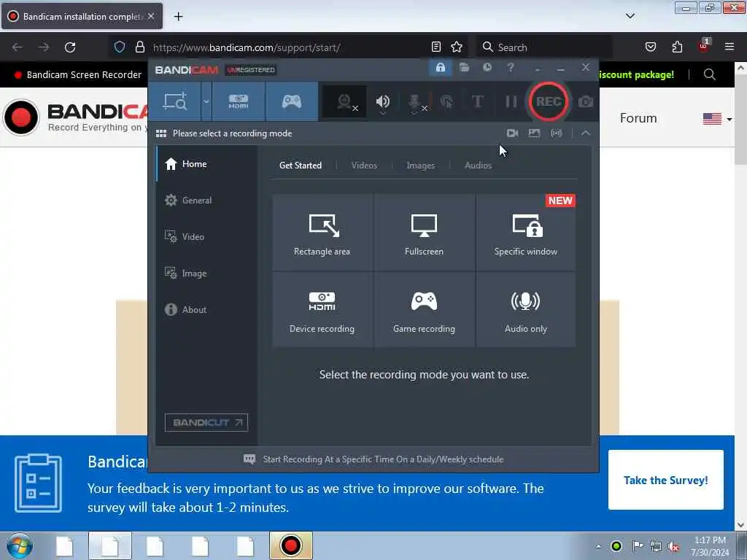Open the Home section in Bandicam sidebar

tap(206, 164)
